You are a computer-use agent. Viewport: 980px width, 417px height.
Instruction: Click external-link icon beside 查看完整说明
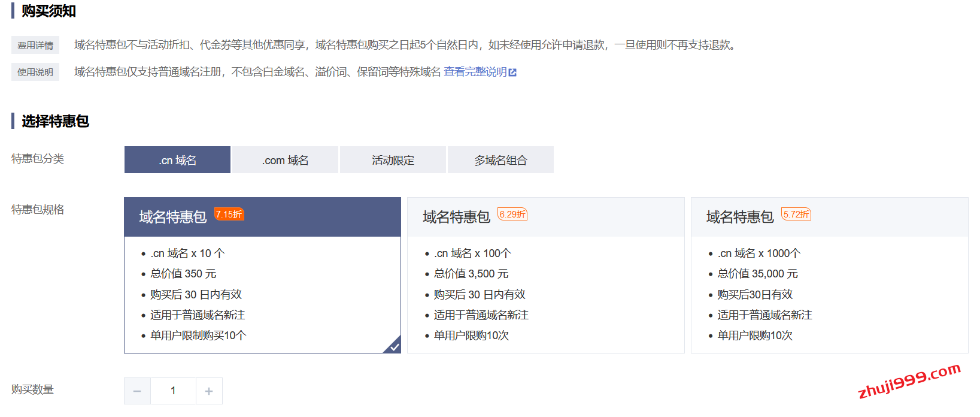click(512, 72)
